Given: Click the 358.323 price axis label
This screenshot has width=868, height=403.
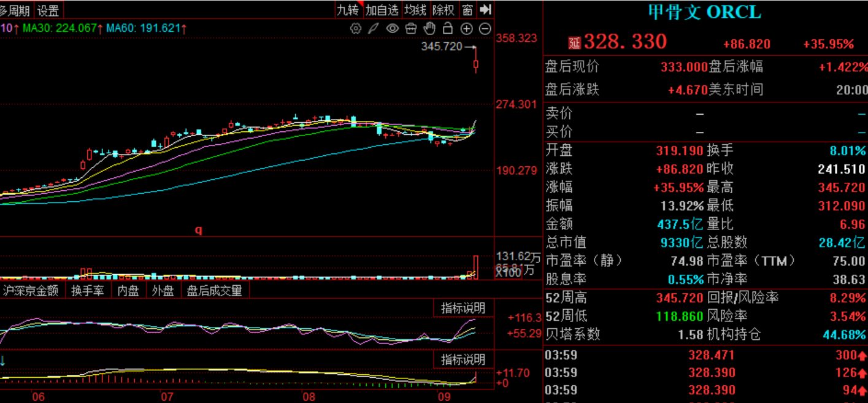Looking at the screenshot, I should coord(517,38).
